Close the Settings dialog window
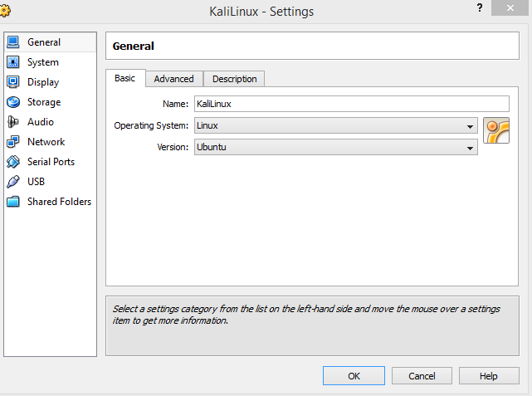Image resolution: width=532 pixels, height=396 pixels. [510, 7]
